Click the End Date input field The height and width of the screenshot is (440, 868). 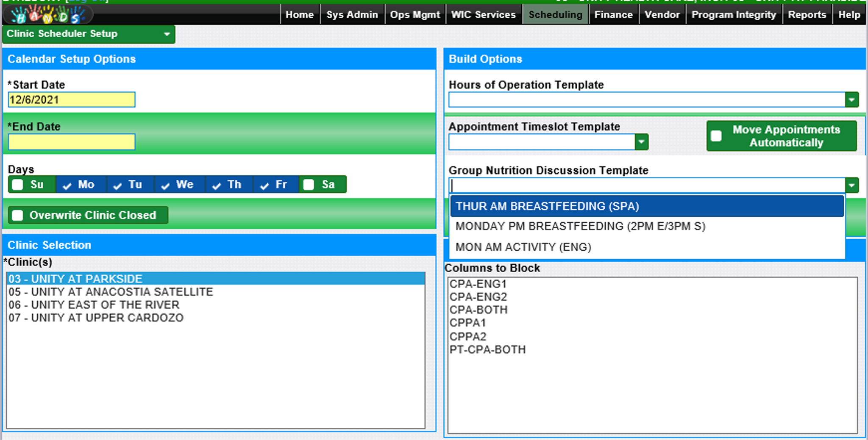click(72, 142)
